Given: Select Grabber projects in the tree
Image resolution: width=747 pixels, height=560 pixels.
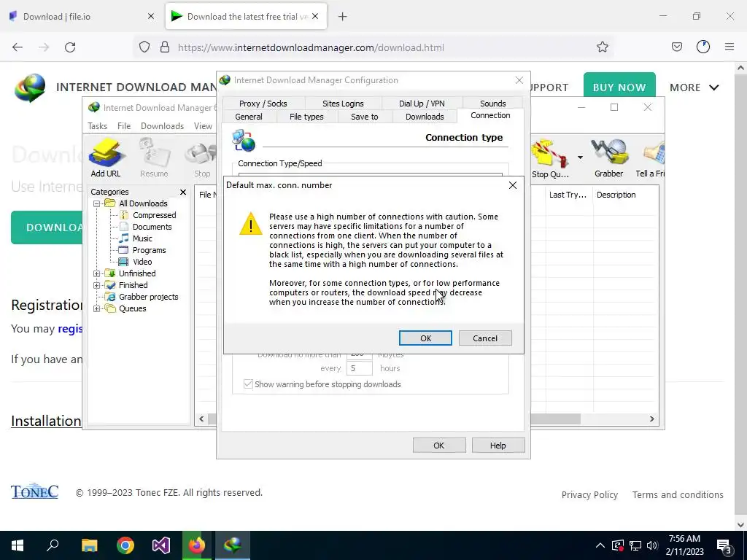Looking at the screenshot, I should (148, 297).
